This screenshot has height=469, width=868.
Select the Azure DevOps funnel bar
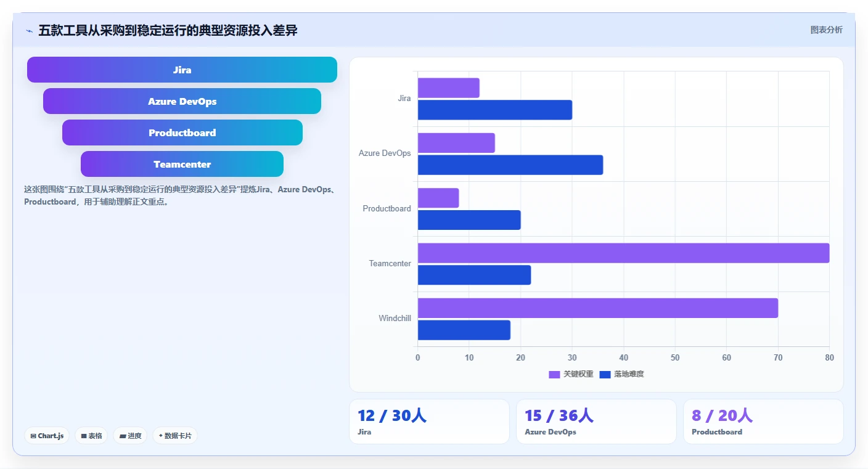click(182, 101)
